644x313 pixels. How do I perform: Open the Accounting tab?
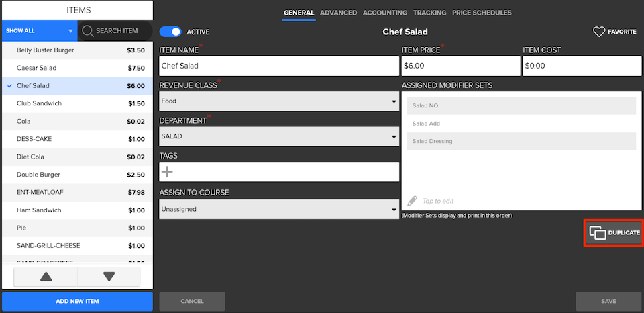pos(384,13)
